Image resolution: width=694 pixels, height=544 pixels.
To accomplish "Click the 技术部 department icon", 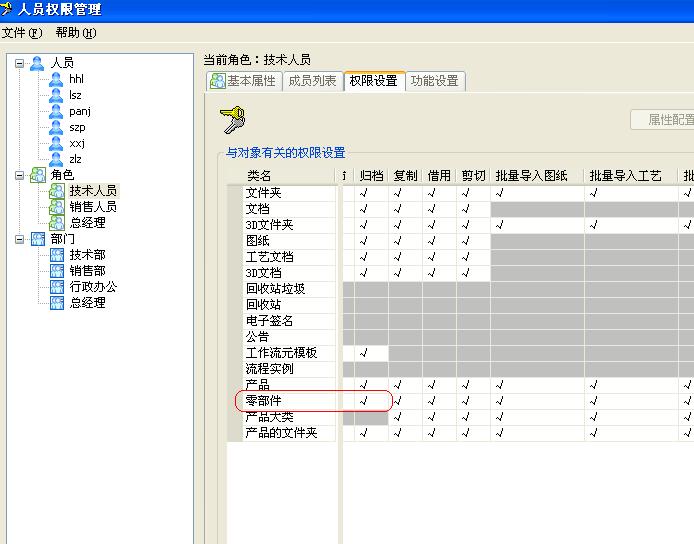I will point(57,255).
